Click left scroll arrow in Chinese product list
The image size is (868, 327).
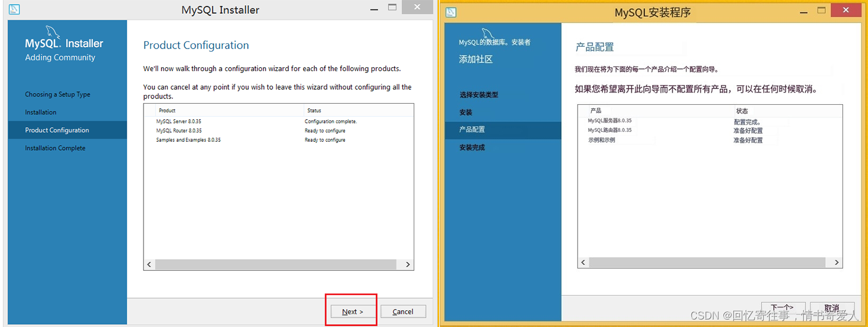pyautogui.click(x=583, y=262)
